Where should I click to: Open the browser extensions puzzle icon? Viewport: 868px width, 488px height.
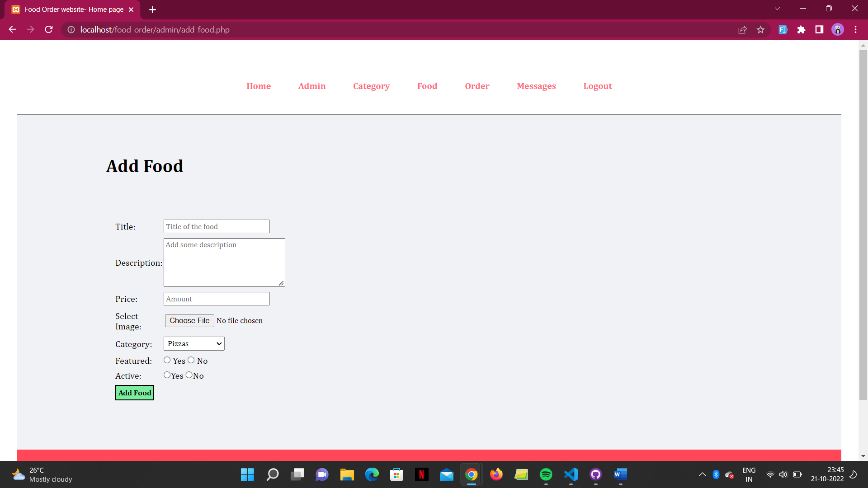801,29
